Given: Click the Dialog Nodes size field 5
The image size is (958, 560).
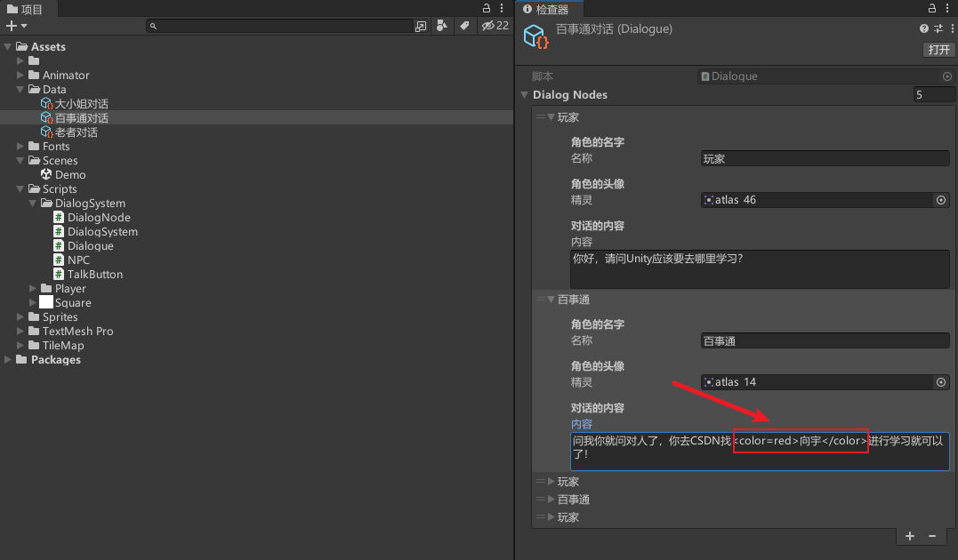Looking at the screenshot, I should click(x=934, y=94).
